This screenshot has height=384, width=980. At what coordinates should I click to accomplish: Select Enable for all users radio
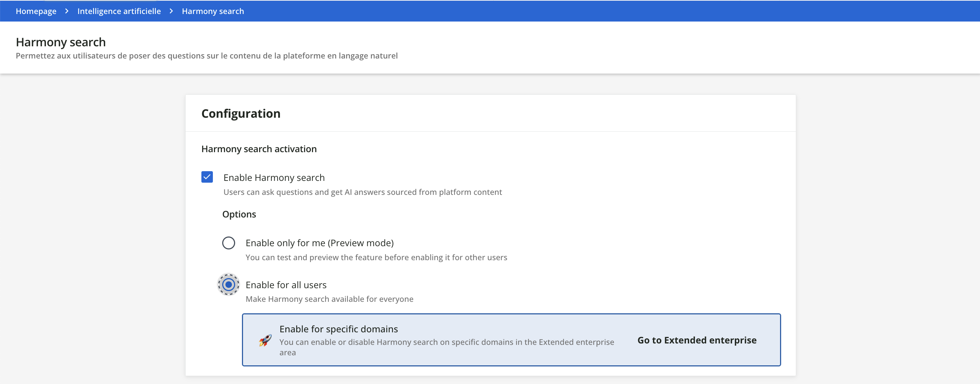(x=229, y=284)
